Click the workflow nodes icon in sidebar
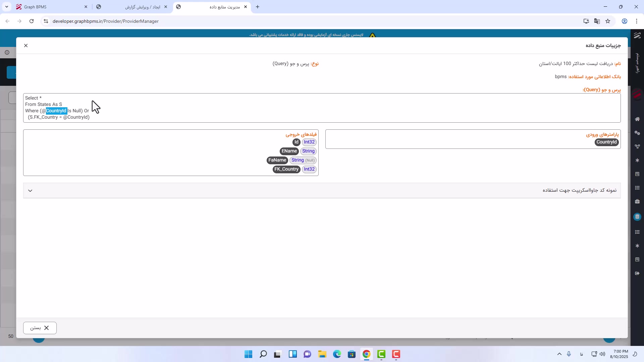This screenshot has height=362, width=644. [637, 146]
